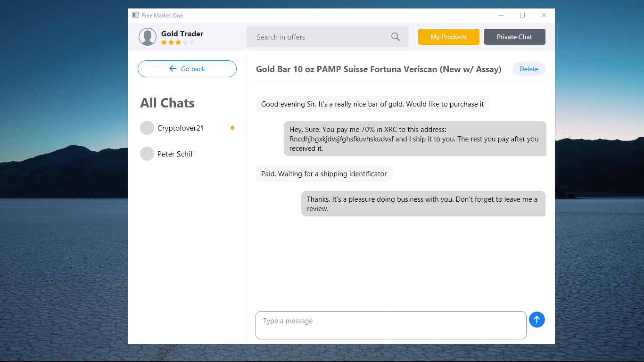Click the message with the XRC address
Viewport: 644px width, 362px height.
[x=415, y=139]
